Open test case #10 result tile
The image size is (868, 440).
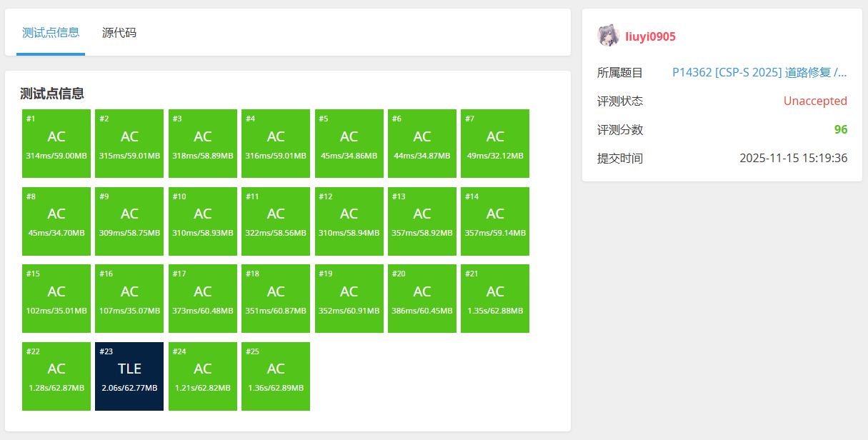click(x=203, y=221)
